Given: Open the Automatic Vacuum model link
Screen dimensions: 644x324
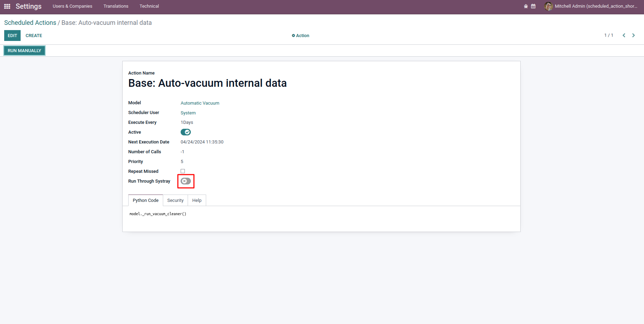Looking at the screenshot, I should [x=200, y=103].
